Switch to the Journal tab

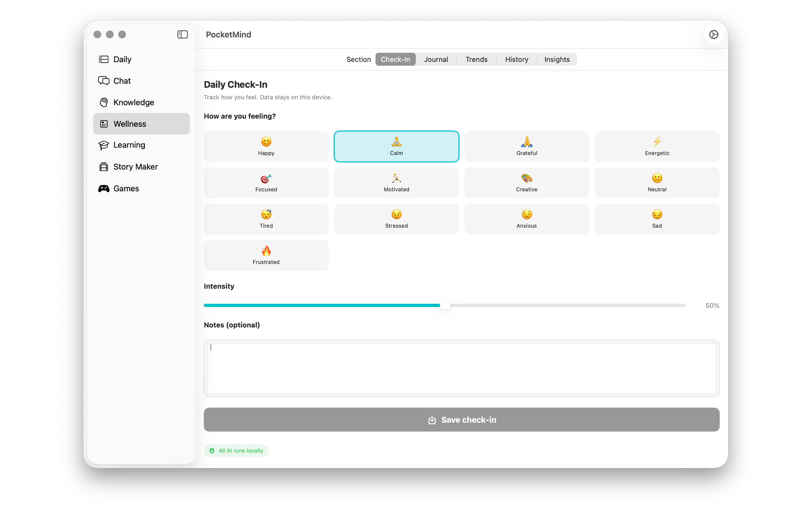pyautogui.click(x=436, y=60)
